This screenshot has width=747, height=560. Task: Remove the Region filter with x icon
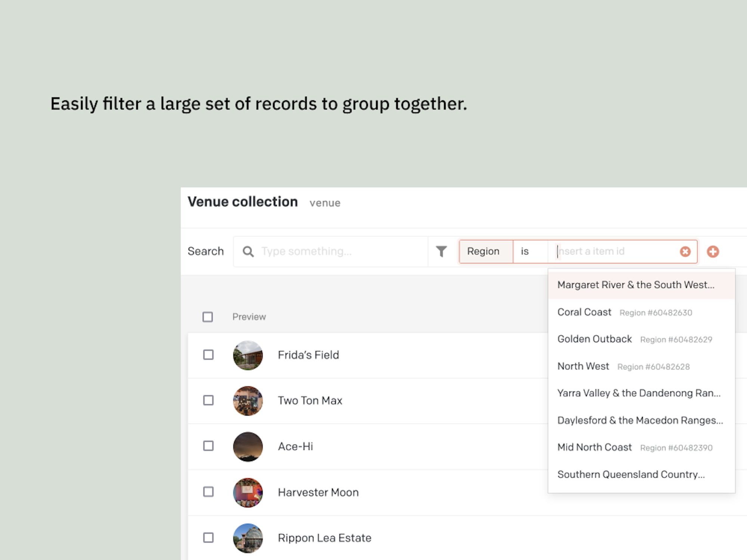685,251
